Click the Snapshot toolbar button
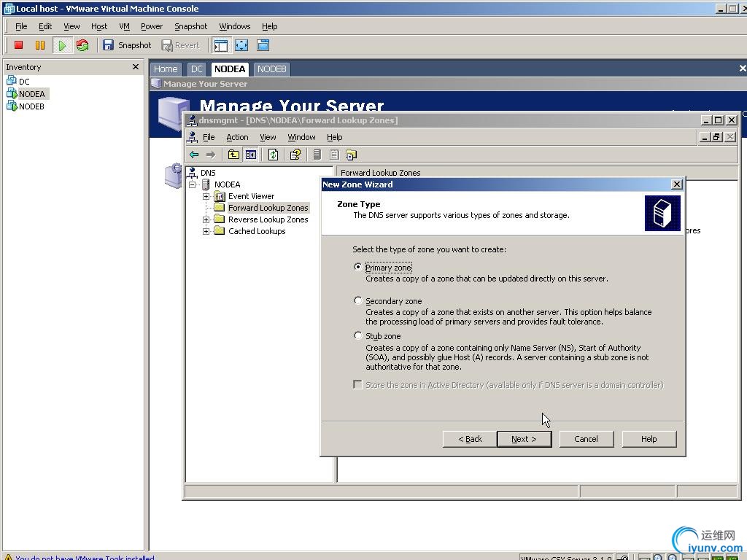 [x=127, y=45]
